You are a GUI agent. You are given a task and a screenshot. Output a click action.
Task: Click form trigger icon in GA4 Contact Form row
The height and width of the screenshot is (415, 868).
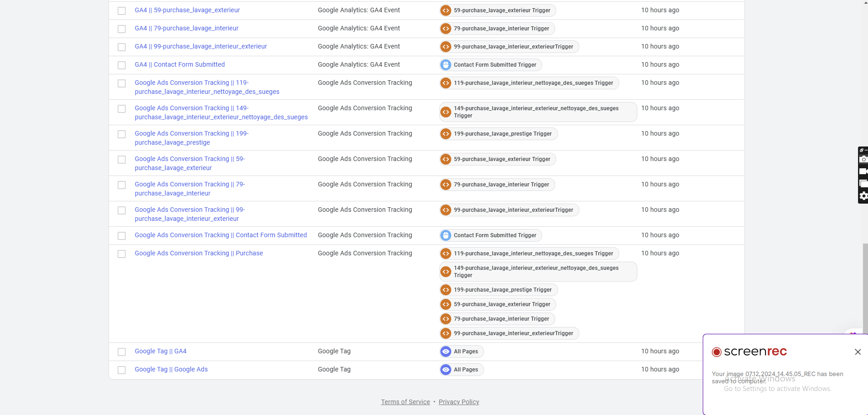coord(446,65)
